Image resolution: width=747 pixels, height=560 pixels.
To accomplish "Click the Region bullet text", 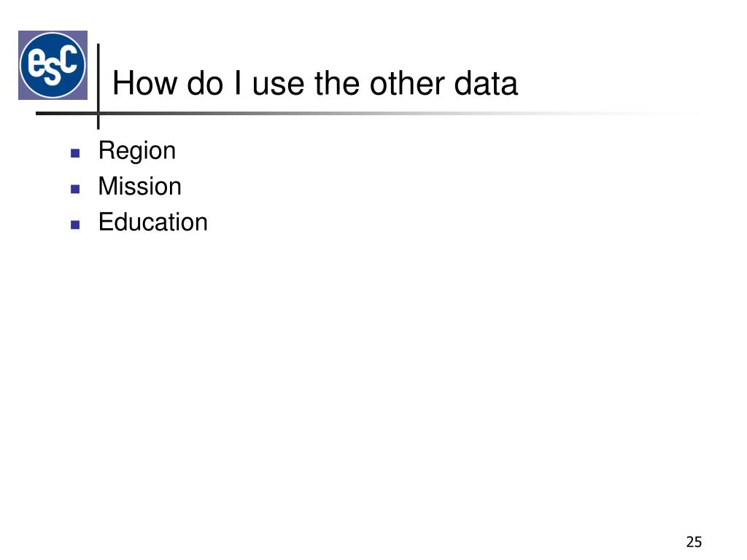I will pos(137,151).
